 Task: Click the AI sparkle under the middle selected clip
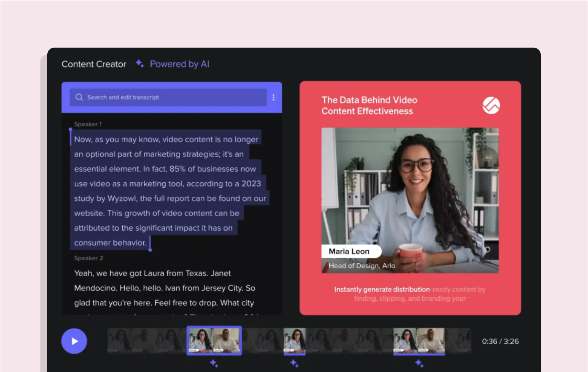tap(294, 363)
